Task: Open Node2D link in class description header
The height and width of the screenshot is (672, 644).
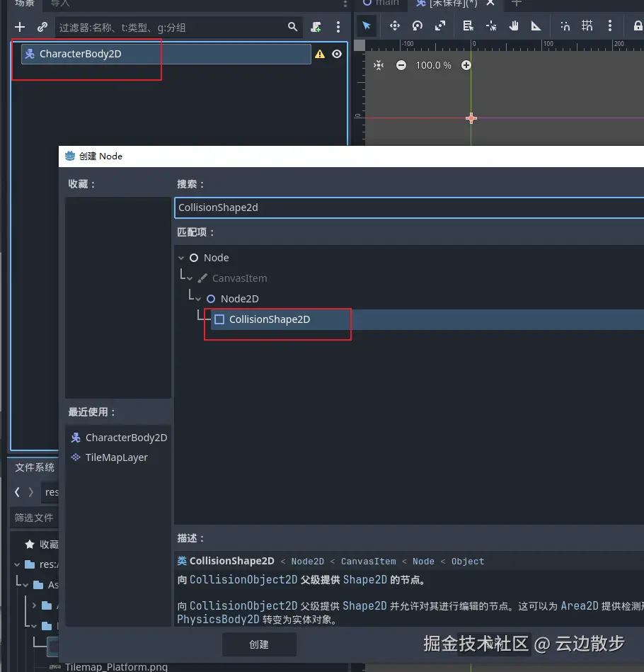Action: pos(307,562)
